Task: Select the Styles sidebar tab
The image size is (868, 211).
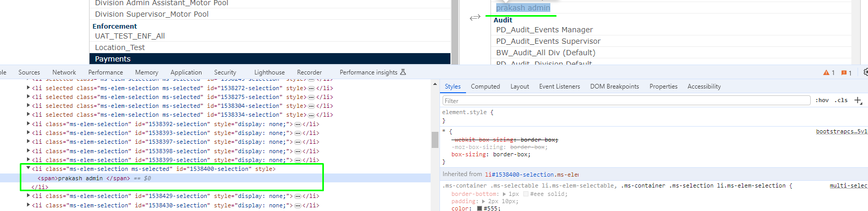Action: pyautogui.click(x=452, y=86)
